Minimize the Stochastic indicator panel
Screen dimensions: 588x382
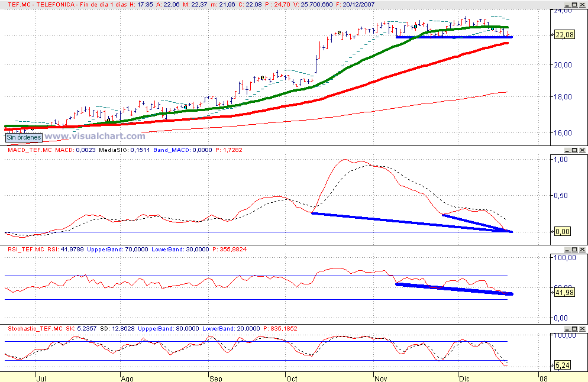567,329
